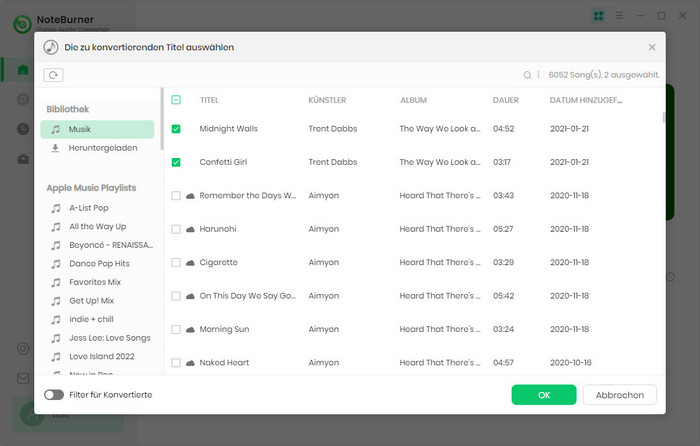
Task: Open the All the Way Up playlist
Action: tap(98, 226)
